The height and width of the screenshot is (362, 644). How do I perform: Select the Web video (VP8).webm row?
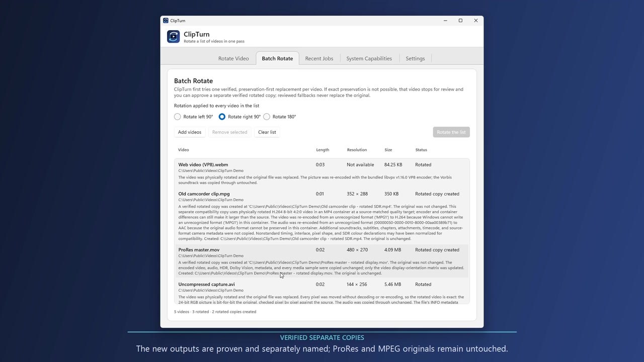click(x=322, y=173)
